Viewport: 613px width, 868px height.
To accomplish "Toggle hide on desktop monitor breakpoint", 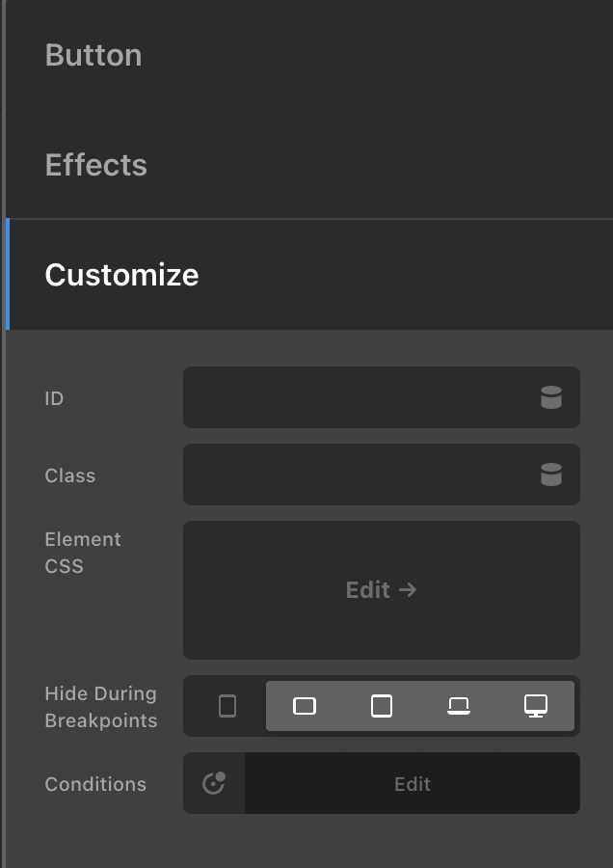I will (x=536, y=706).
